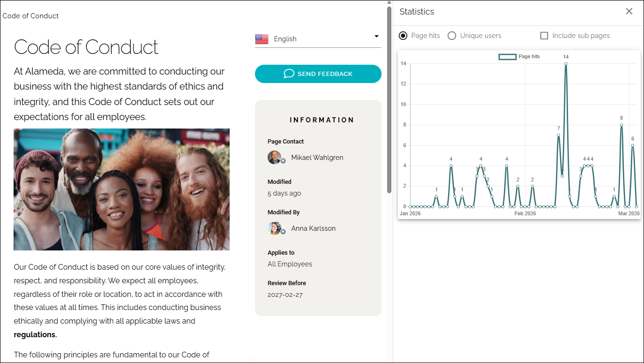
Task: Click the speech bubble feedback icon
Action: 289,74
